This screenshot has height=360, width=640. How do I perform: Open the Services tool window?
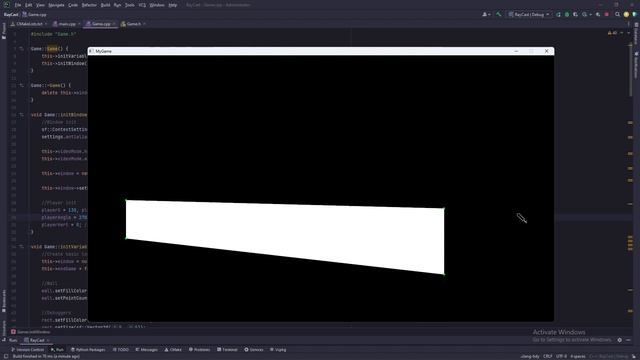254,350
